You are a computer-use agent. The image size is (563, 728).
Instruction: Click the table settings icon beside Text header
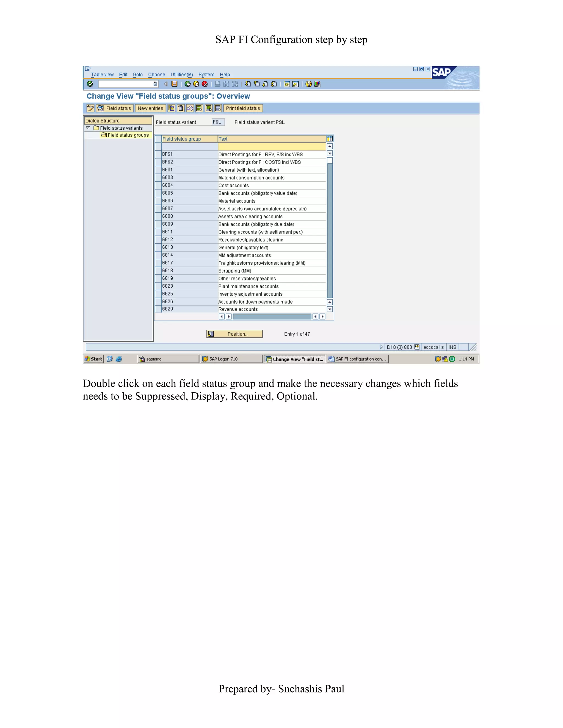coord(330,139)
